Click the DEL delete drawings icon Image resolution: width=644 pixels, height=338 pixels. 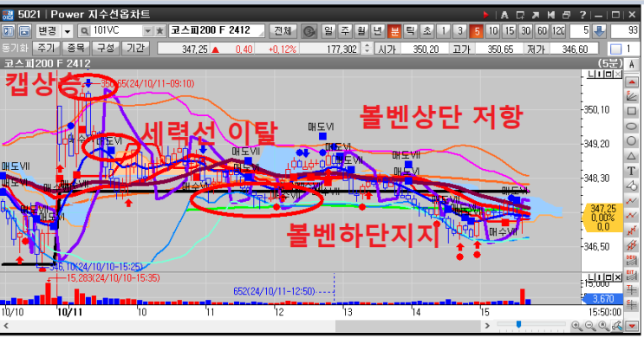[631, 259]
